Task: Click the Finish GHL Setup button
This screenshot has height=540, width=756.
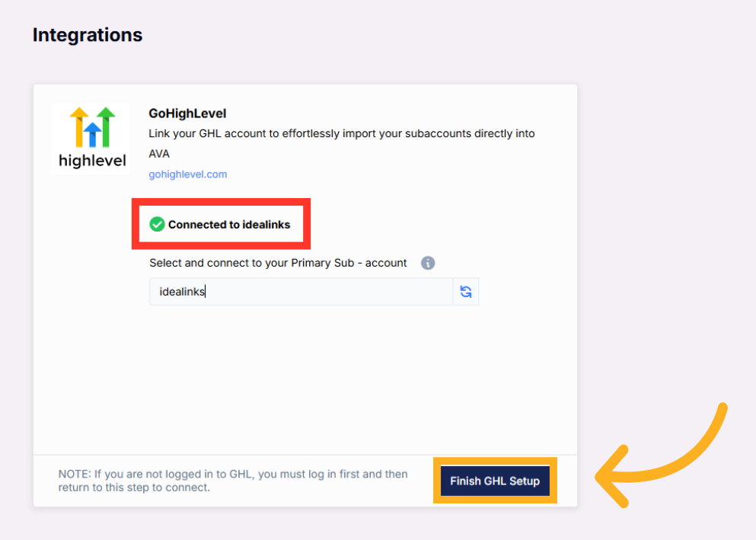Action: click(495, 481)
